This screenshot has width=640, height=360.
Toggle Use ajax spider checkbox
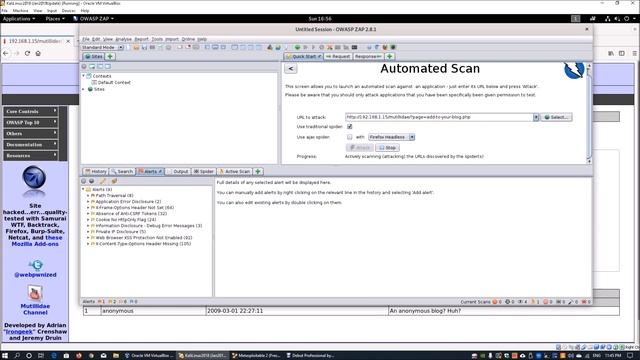pos(350,137)
